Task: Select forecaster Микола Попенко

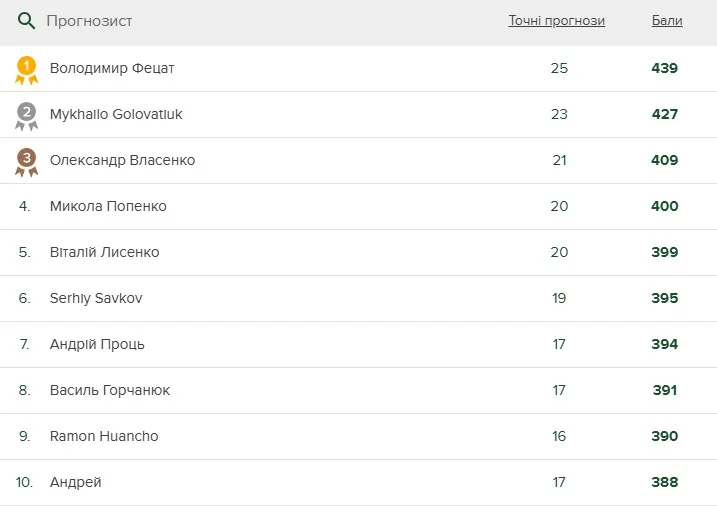Action: 108,207
